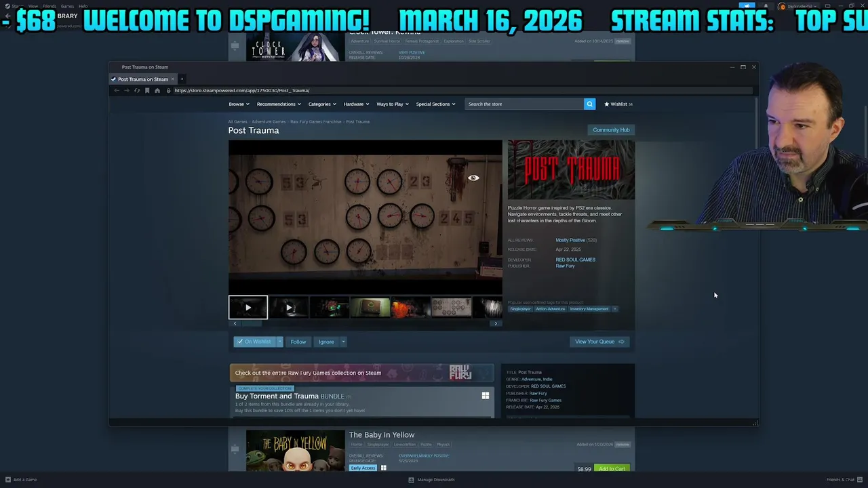The width and height of the screenshot is (868, 488).
Task: Play the second trailer thumbnail
Action: (289, 308)
